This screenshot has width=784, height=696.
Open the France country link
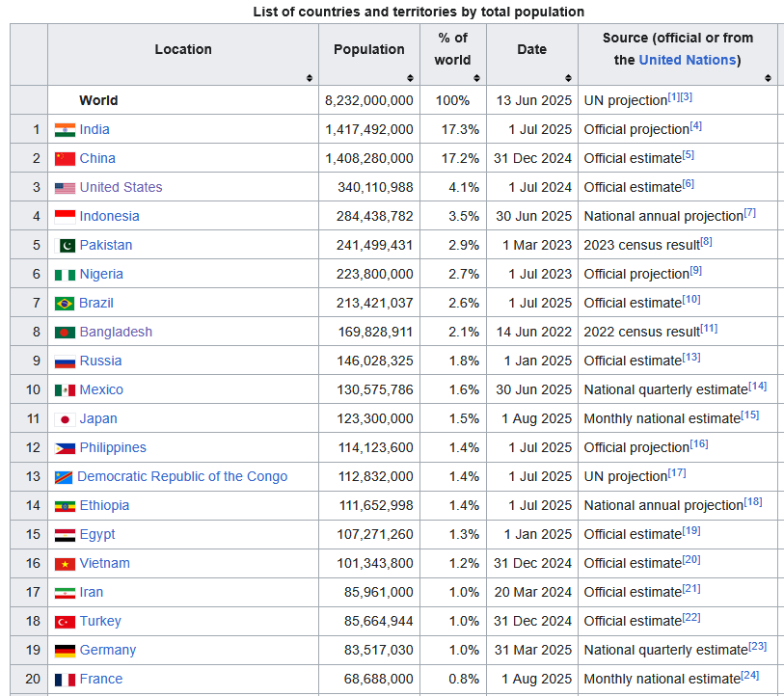[101, 680]
